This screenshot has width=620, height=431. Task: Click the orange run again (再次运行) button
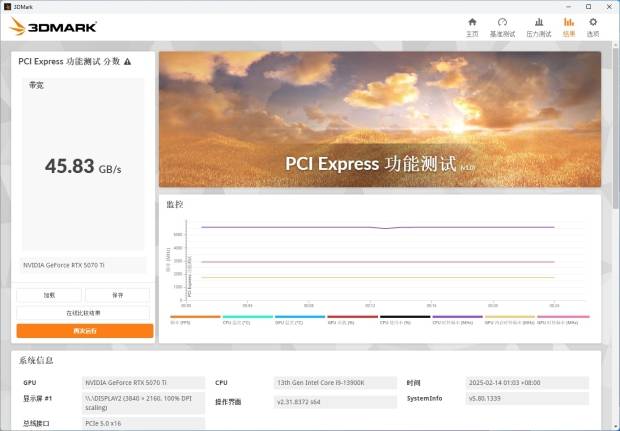coord(85,331)
